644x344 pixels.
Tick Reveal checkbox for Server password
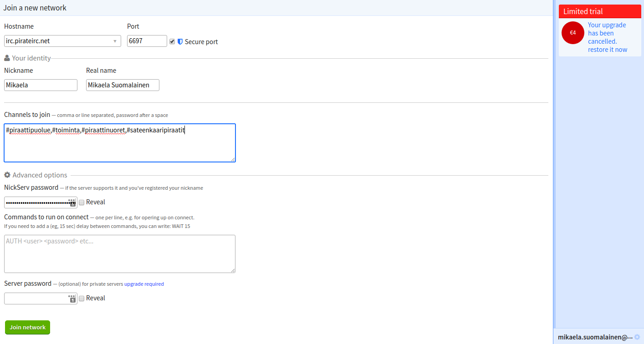click(x=82, y=298)
